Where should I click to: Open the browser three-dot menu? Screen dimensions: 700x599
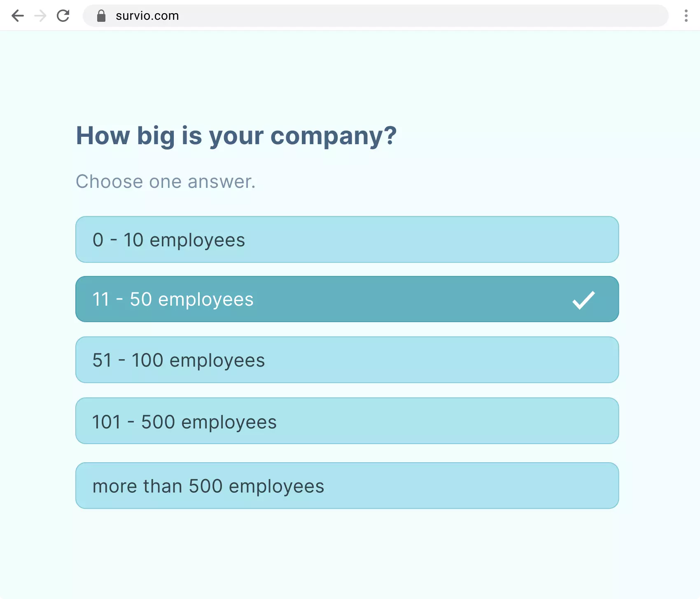tap(686, 16)
